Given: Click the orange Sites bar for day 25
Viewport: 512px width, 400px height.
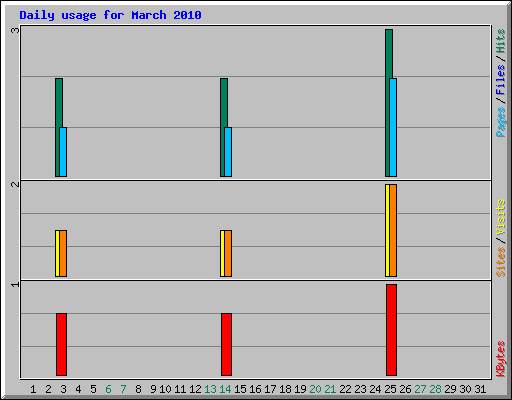Looking at the screenshot, I should (393, 230).
